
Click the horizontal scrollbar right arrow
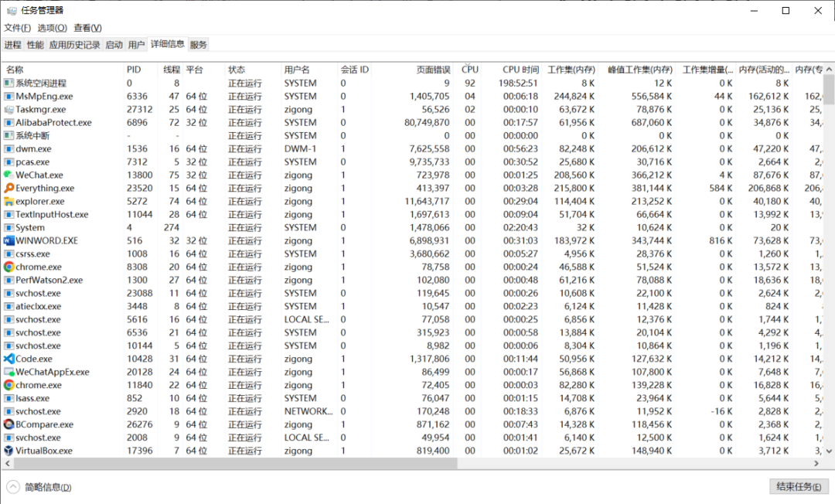point(817,464)
